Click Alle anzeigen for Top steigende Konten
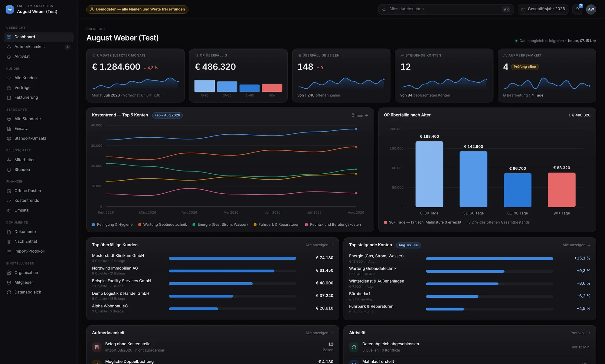This screenshot has height=364, width=605. click(x=576, y=245)
